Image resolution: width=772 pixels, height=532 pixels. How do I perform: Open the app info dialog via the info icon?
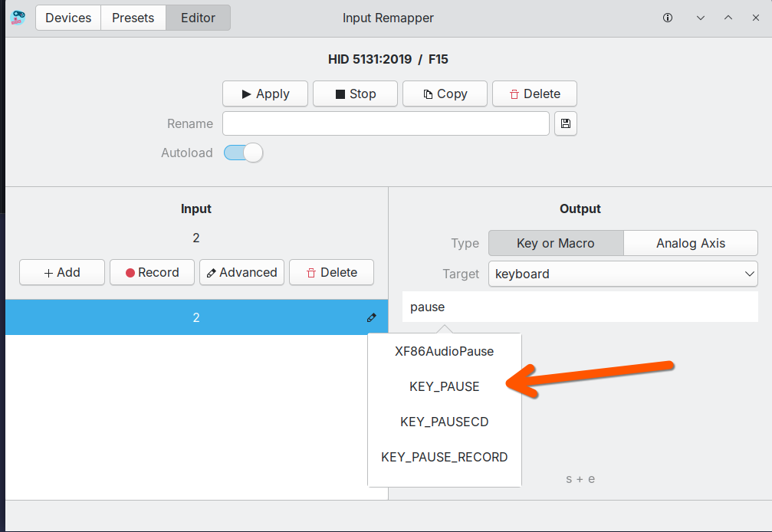(x=667, y=18)
